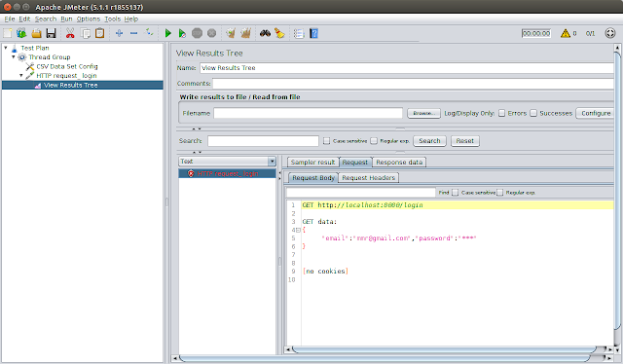This screenshot has width=623, height=364.
Task: Reset search with the yellow brush icon
Action: tap(279, 33)
